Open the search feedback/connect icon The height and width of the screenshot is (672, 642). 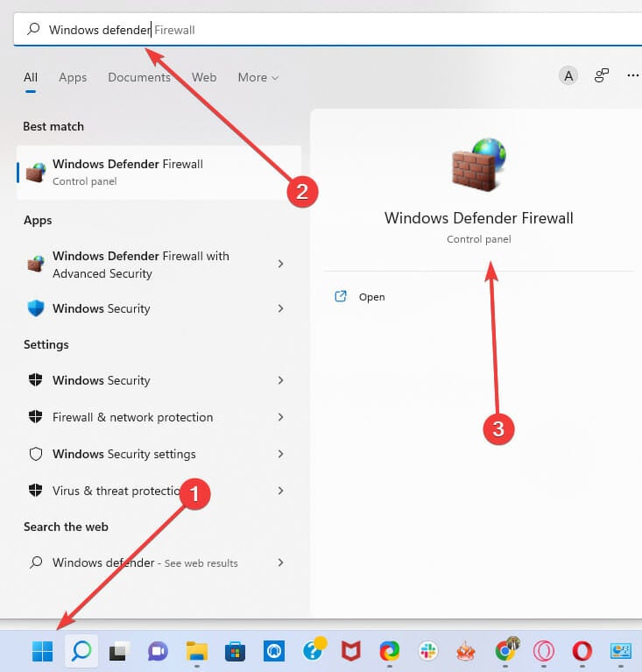coord(602,75)
